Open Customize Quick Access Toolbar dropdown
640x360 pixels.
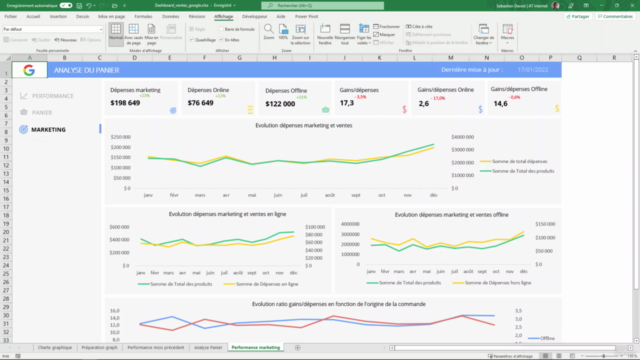(124, 6)
